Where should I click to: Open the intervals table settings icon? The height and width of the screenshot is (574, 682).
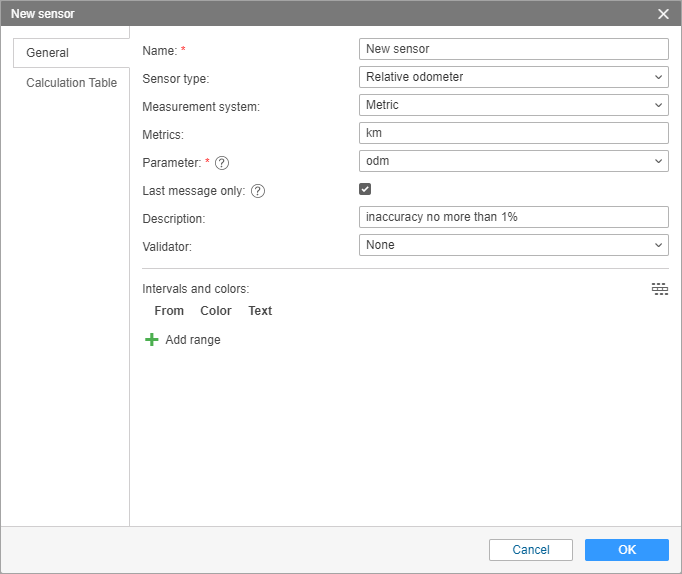click(659, 289)
